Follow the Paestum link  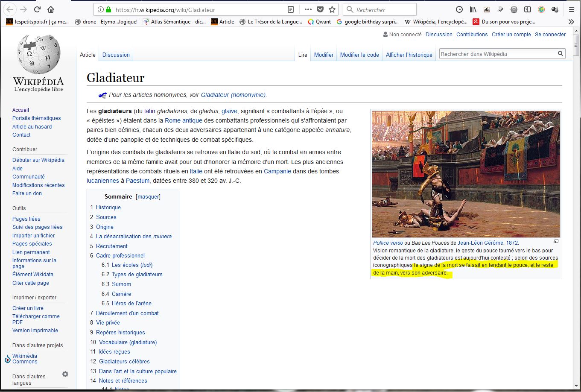point(137,181)
